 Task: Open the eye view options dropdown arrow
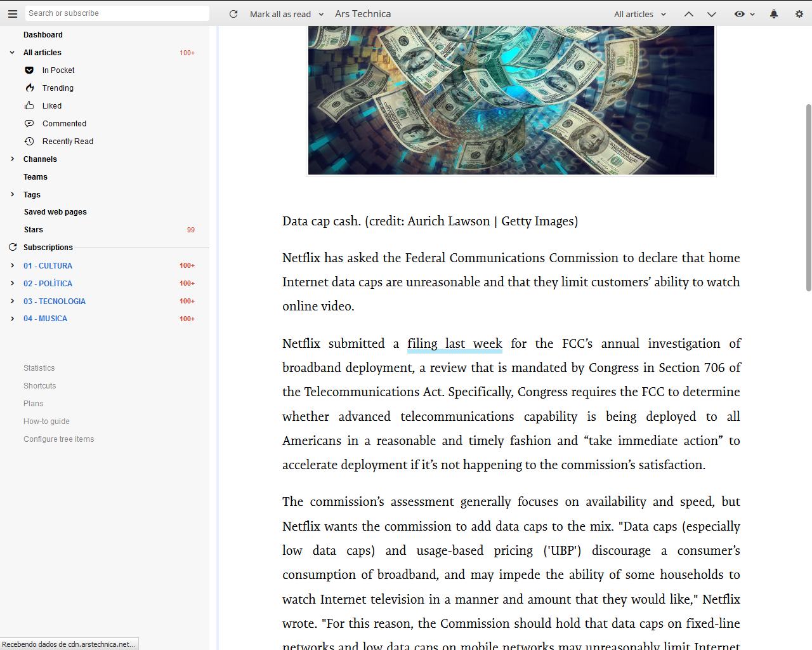[x=752, y=14]
